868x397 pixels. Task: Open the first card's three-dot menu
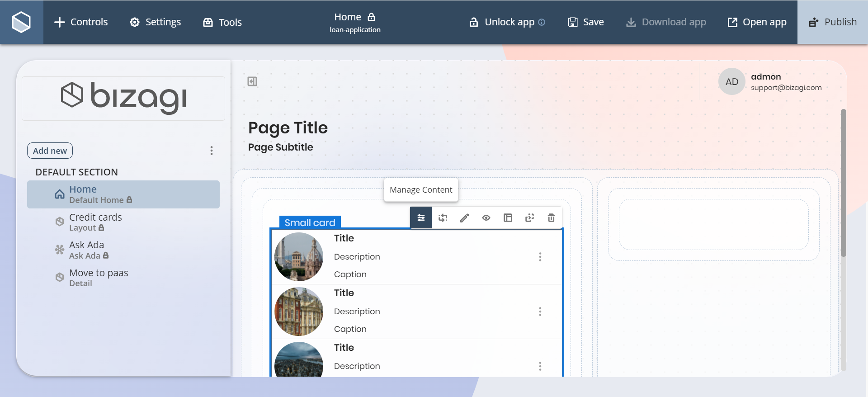(x=540, y=257)
